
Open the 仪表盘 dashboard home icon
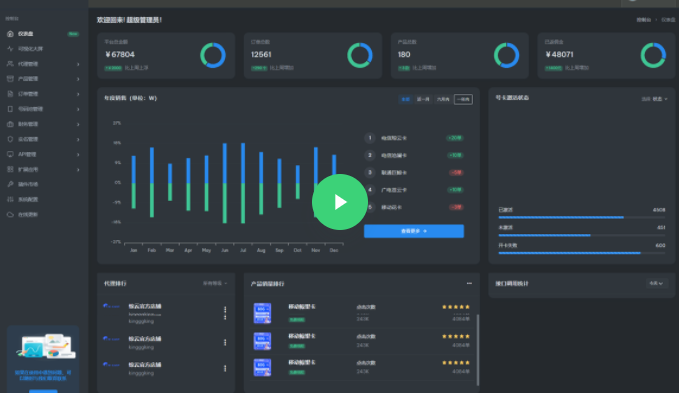click(x=10, y=34)
